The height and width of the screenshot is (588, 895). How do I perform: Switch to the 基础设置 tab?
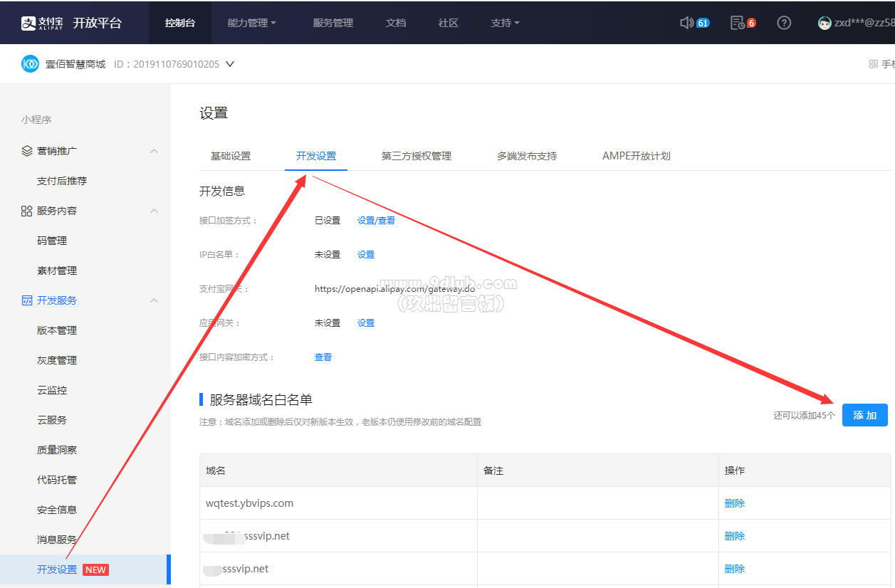pyautogui.click(x=231, y=156)
